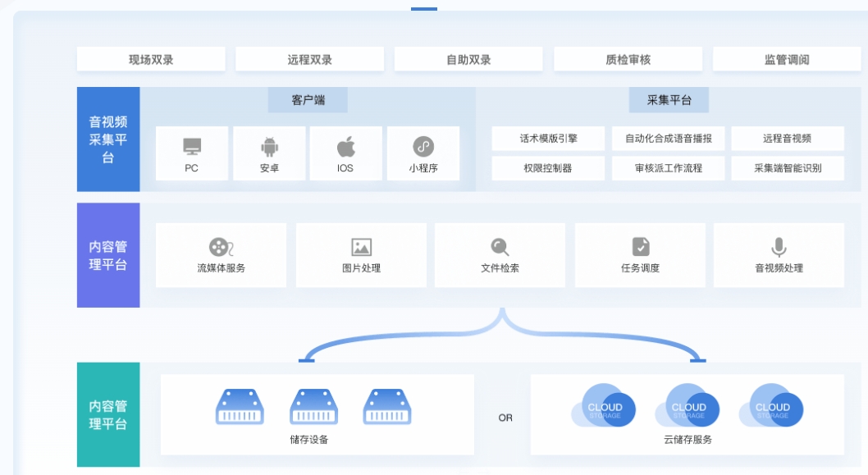The height and width of the screenshot is (475, 868).
Task: Click the 流媒体服务 film reel icon
Action: coord(220,247)
